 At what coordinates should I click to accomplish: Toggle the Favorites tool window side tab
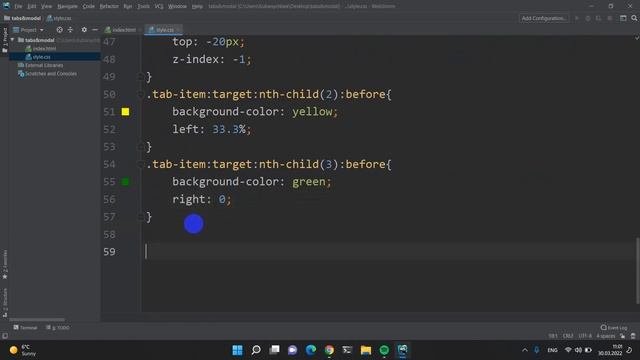click(4, 264)
